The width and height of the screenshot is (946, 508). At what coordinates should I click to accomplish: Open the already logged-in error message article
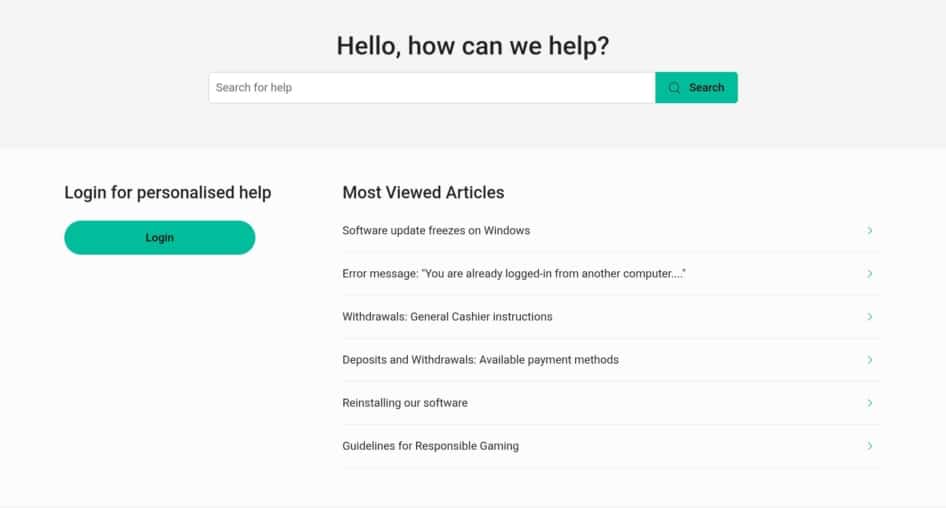pyautogui.click(x=513, y=273)
